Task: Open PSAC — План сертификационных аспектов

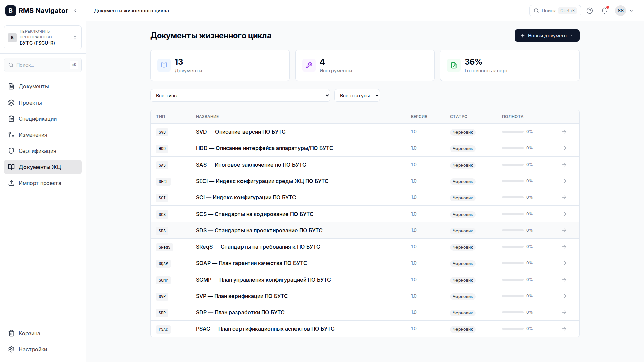Action: (265, 329)
